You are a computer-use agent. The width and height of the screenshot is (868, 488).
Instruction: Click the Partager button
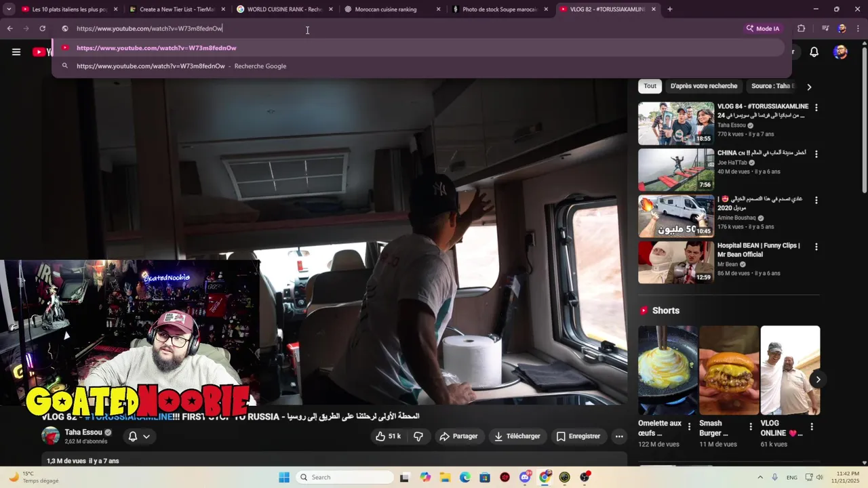(458, 436)
